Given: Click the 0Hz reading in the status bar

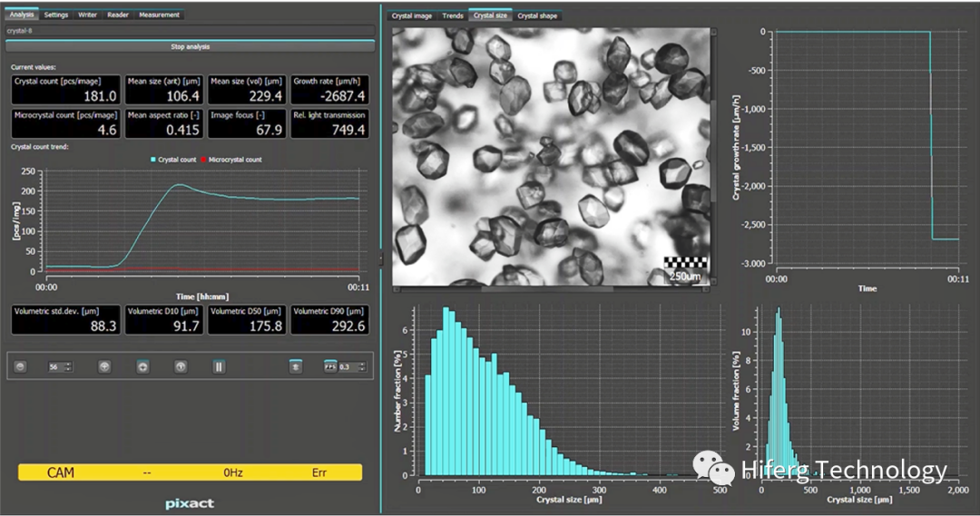Looking at the screenshot, I should tap(233, 472).
